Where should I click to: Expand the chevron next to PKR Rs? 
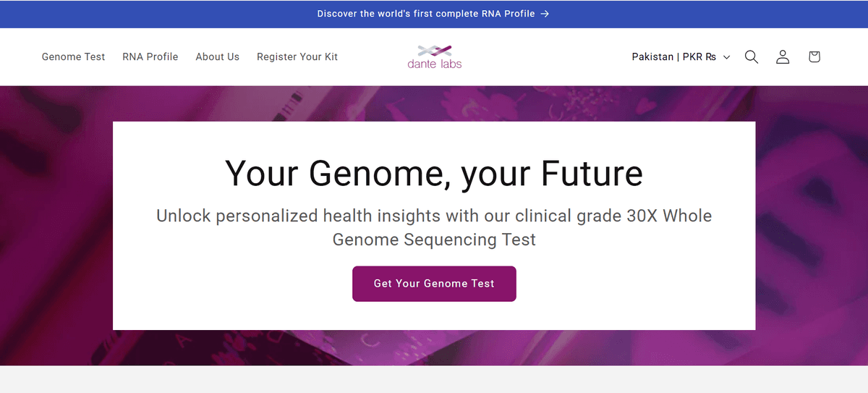[727, 57]
